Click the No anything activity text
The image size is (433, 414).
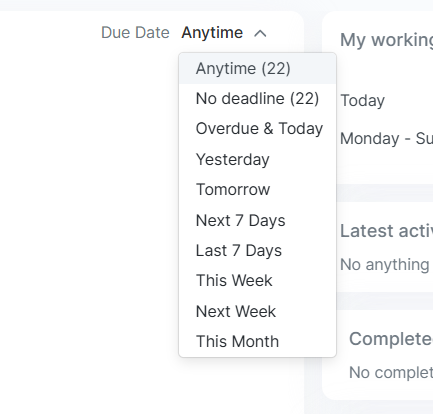coord(386,265)
